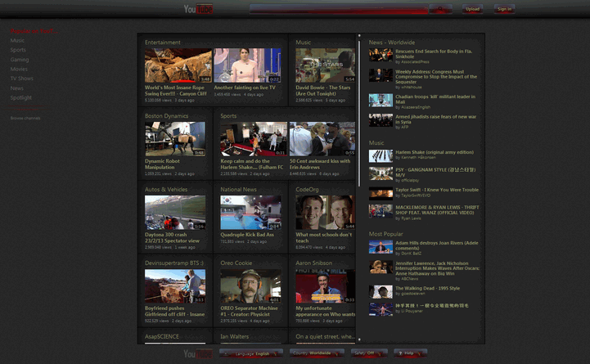Click the Devinsupertramp BTS heading
The width and height of the screenshot is (590, 364).
click(173, 263)
